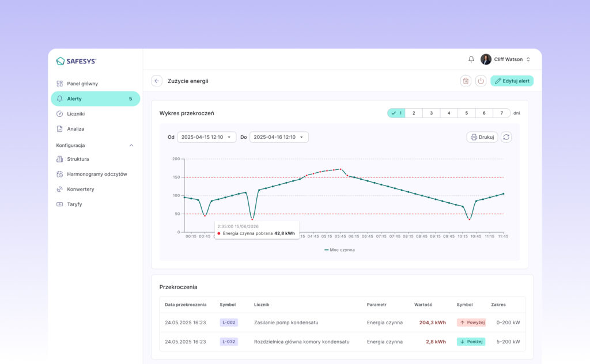Select the 3 days range option
Viewport: 590px width, 364px height.
pos(431,113)
